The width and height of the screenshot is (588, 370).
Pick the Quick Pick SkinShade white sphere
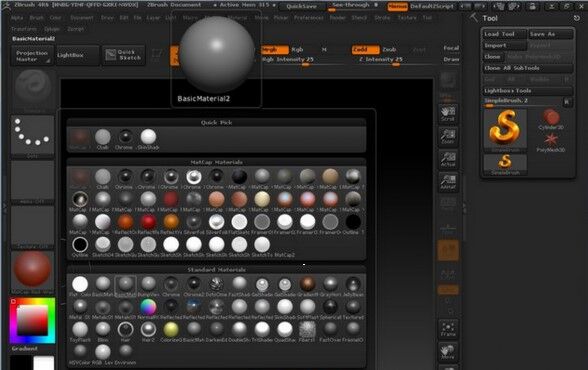tap(148, 137)
